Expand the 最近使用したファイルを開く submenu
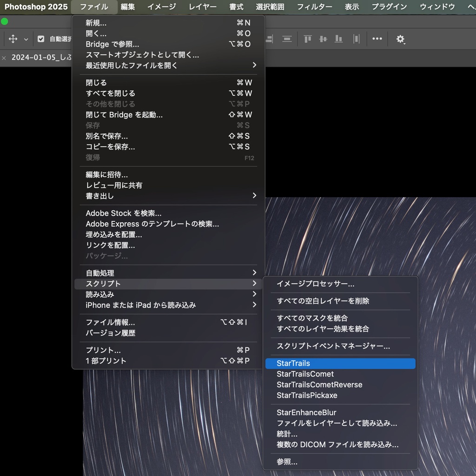 139,66
